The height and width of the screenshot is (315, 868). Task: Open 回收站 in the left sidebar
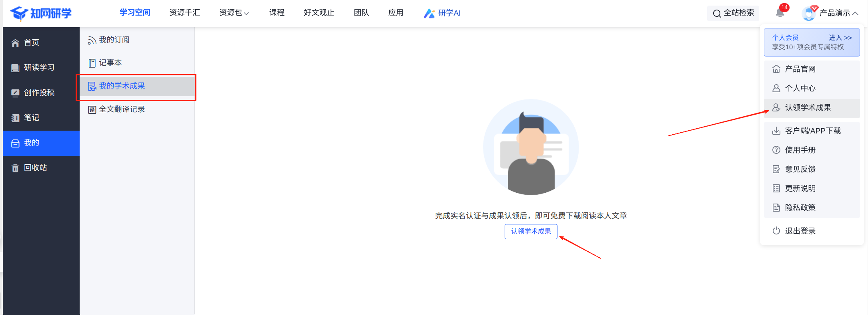(x=35, y=168)
